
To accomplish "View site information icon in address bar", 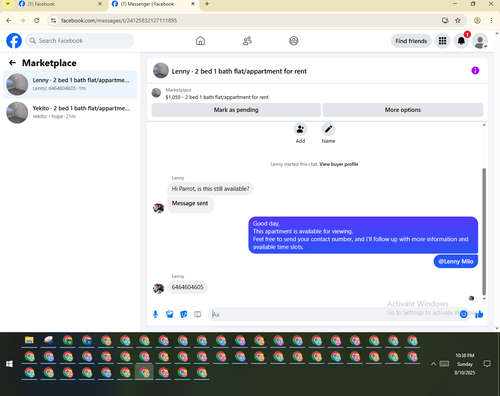I will (x=53, y=21).
